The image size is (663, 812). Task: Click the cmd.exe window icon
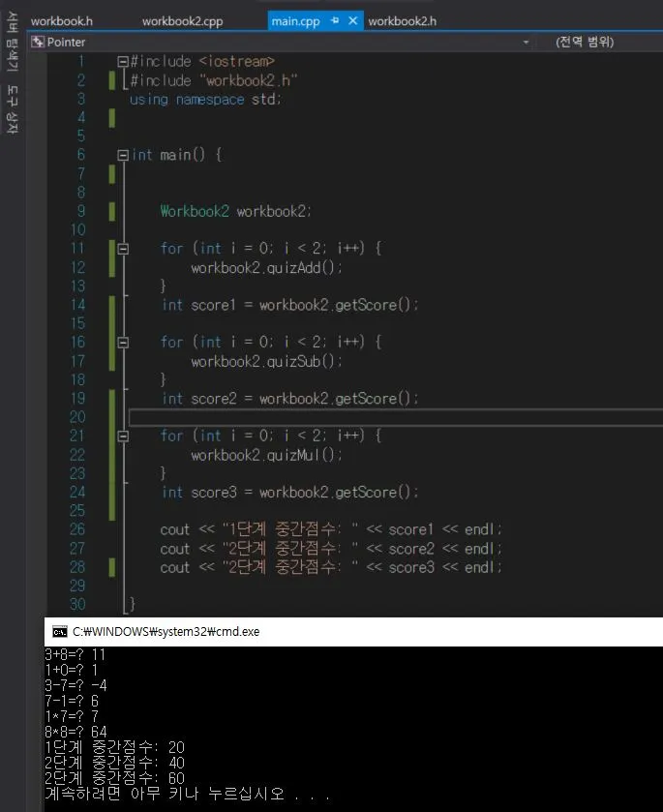click(x=60, y=631)
